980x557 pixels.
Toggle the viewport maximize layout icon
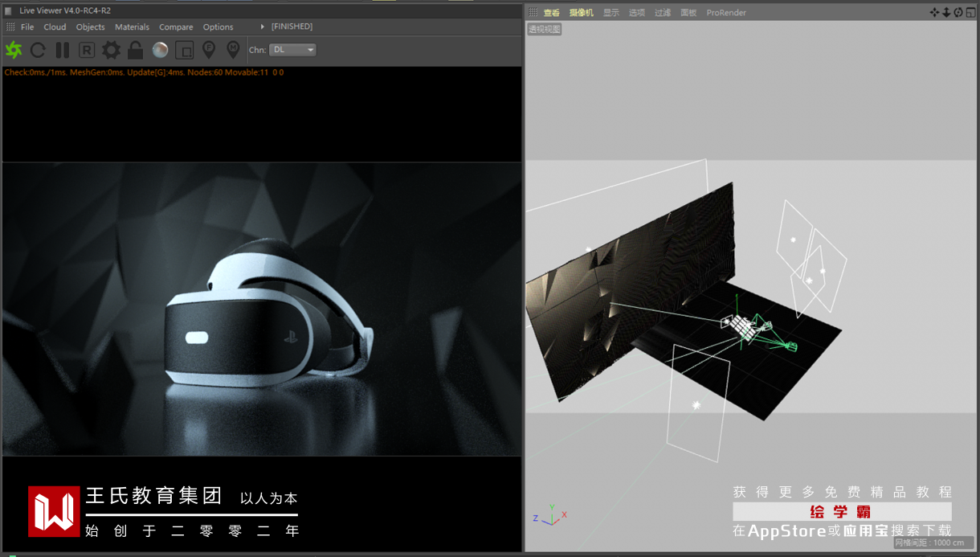click(x=970, y=12)
